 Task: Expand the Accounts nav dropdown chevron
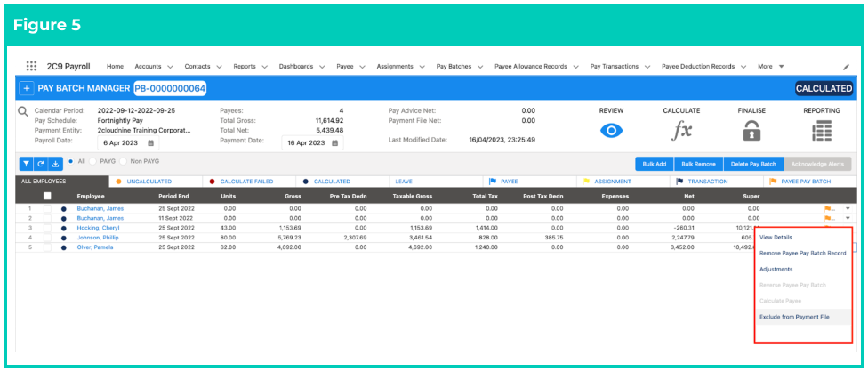pos(170,67)
